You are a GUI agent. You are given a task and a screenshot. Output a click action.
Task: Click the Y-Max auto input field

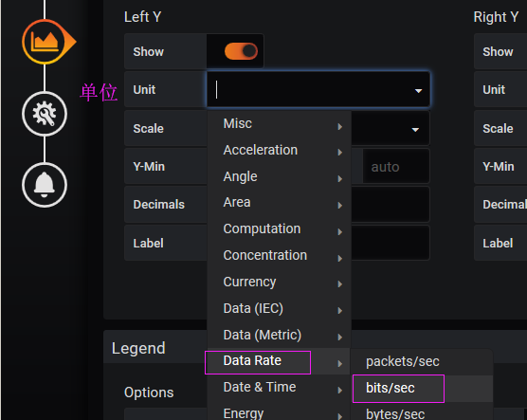(395, 167)
